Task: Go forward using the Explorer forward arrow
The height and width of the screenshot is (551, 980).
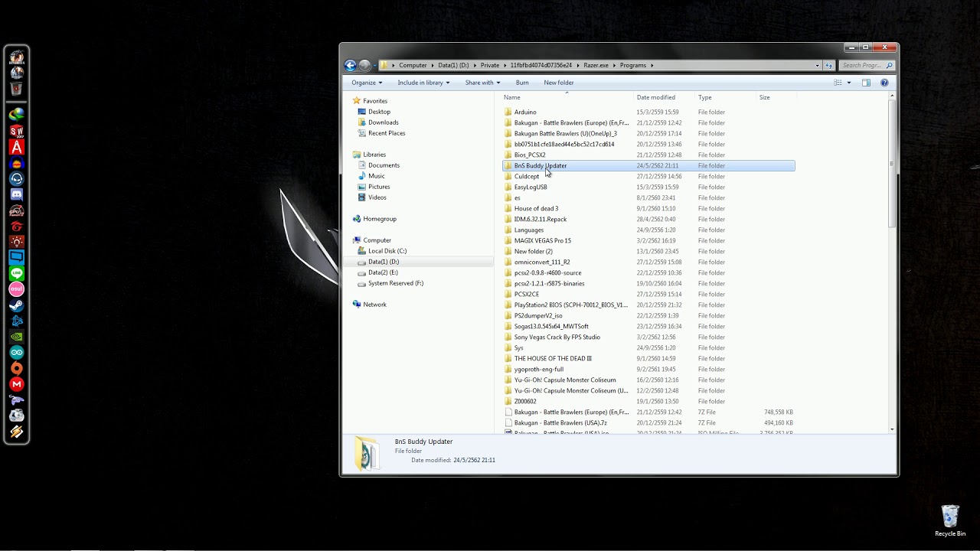Action: coord(364,65)
